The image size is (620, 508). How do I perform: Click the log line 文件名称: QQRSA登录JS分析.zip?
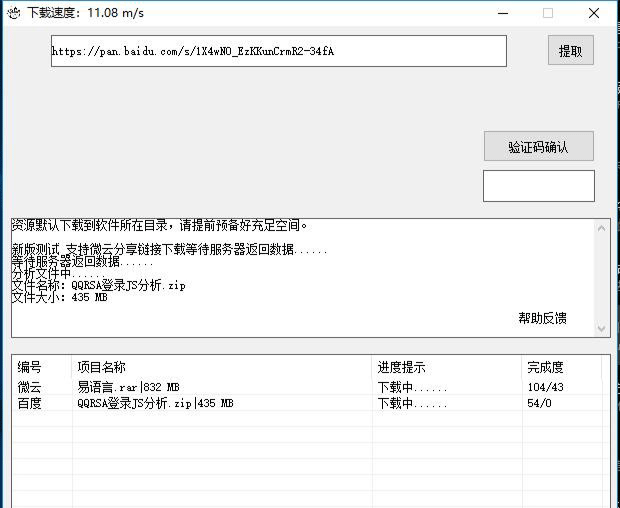pos(98,285)
